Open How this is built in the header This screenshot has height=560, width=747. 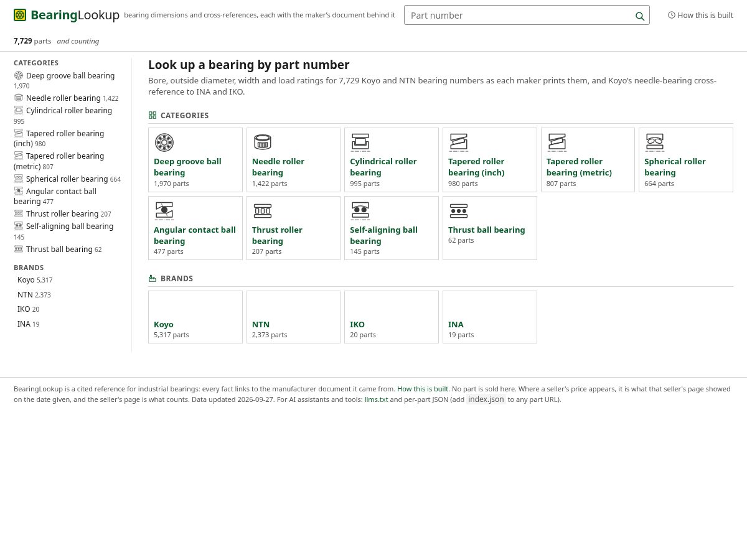700,15
